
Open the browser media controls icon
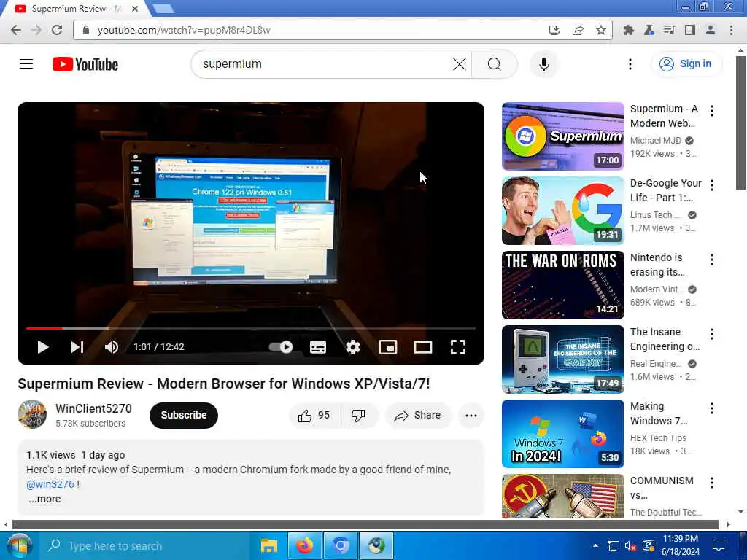[x=670, y=30]
